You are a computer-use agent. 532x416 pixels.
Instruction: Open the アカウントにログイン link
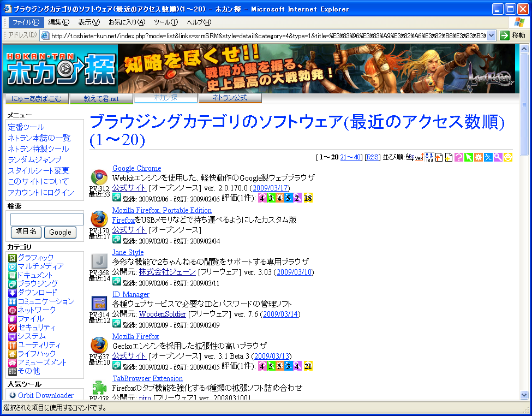41,193
